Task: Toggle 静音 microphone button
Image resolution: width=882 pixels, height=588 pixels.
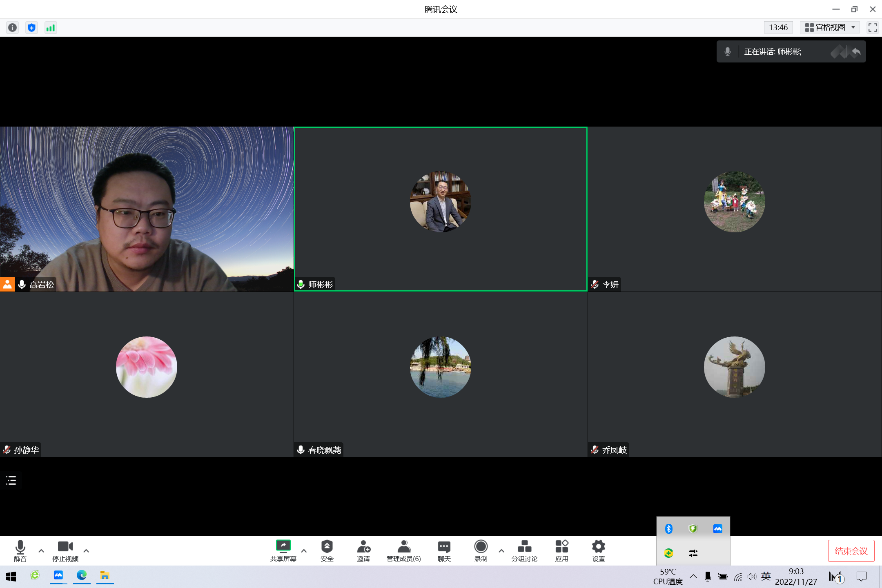Action: coord(20,550)
